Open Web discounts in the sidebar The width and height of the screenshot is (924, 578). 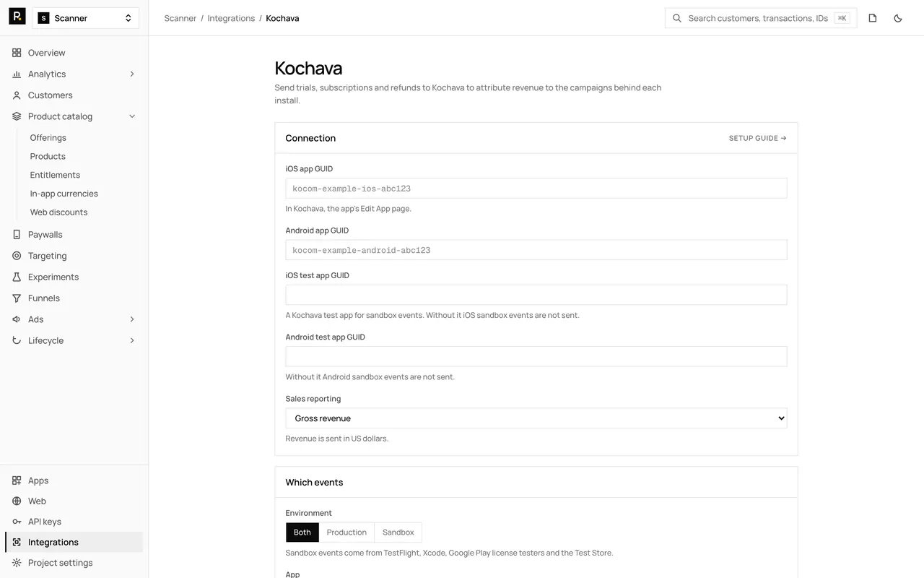(58, 212)
